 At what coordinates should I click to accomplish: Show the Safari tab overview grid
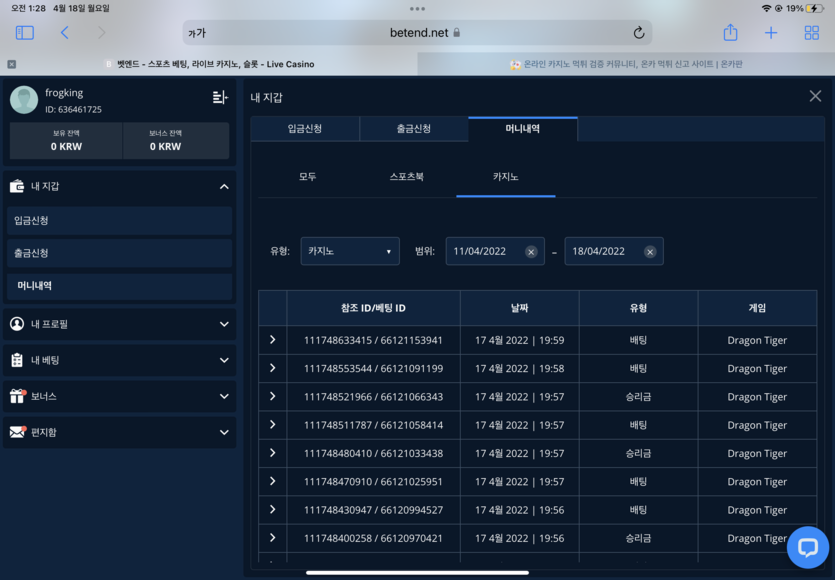[x=811, y=33]
